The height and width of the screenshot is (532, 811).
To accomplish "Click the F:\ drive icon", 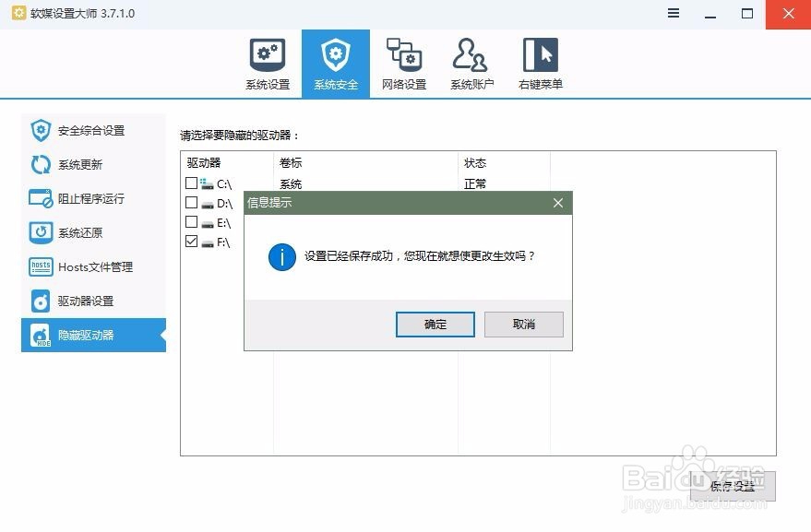I will point(208,243).
